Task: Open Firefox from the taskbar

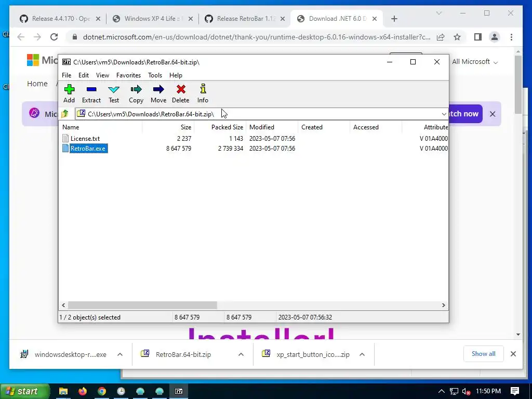Action: coord(83,391)
